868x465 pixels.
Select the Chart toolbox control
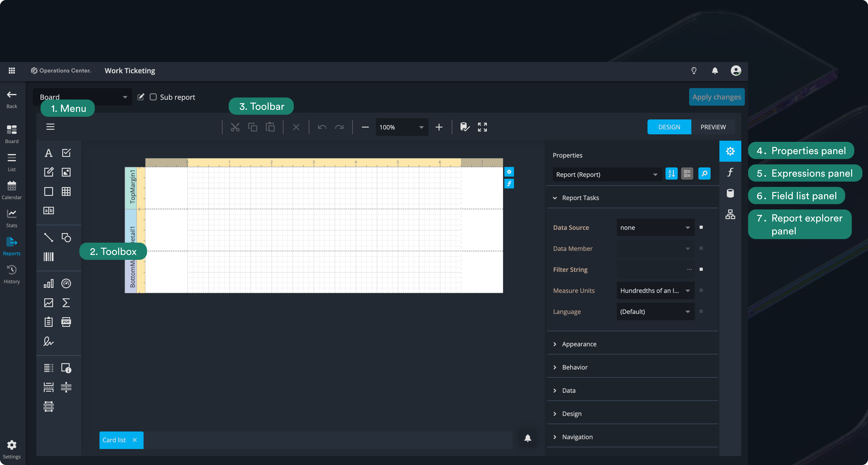click(49, 284)
